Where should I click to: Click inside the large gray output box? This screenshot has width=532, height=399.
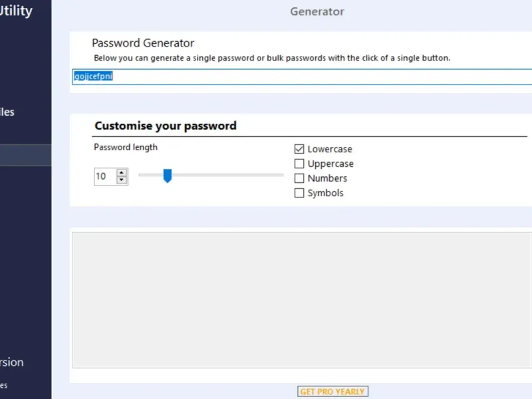click(301, 299)
